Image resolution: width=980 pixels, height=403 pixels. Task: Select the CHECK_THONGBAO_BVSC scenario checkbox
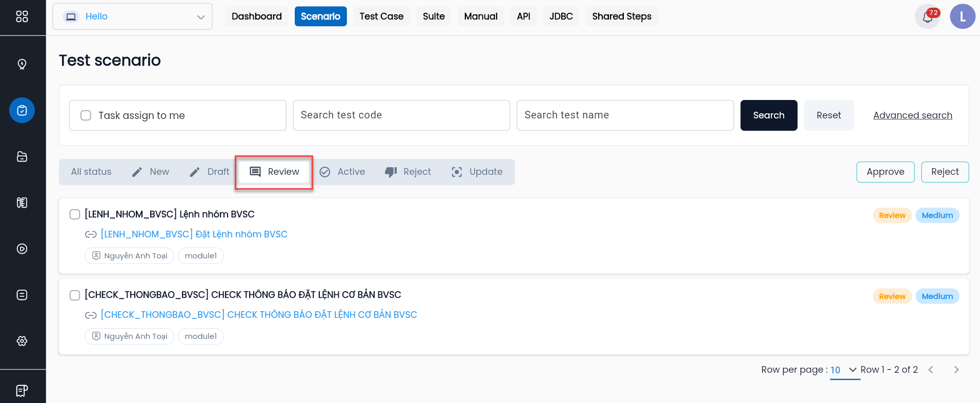point(75,295)
